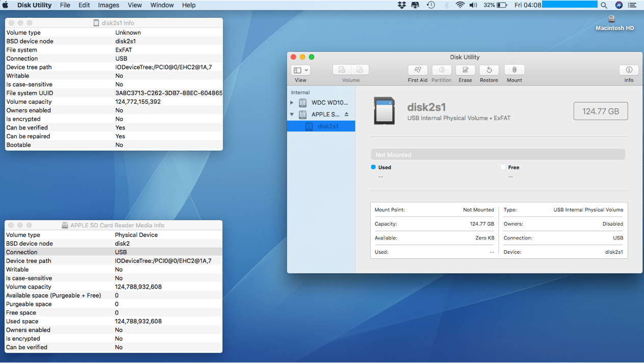Viewport: 644px width, 363px height.
Task: Open the Window menu
Action: tap(162, 5)
